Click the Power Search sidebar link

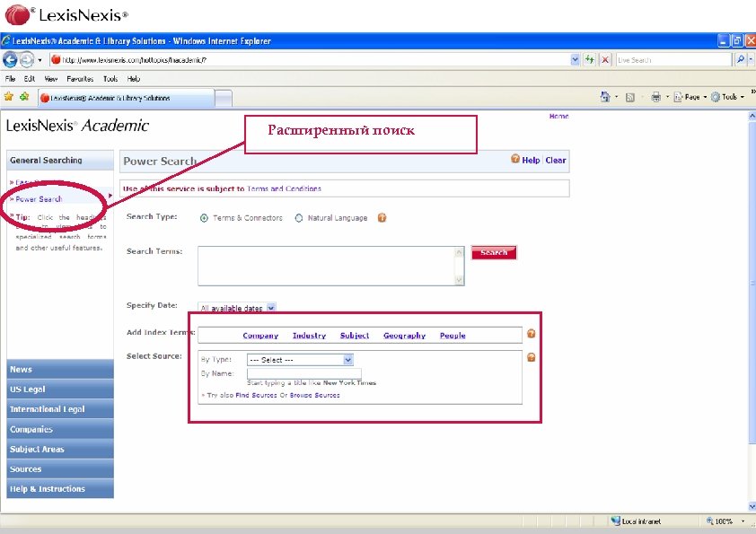pos(39,198)
